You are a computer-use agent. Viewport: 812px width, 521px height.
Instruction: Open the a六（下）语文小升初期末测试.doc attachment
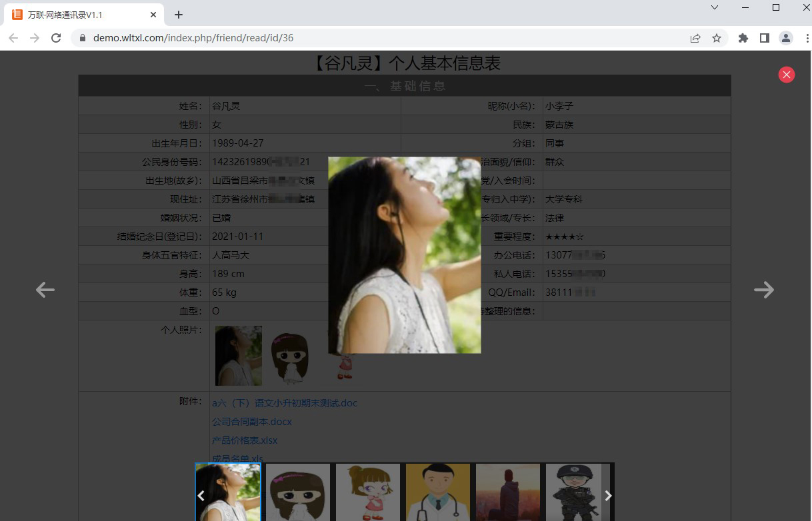tap(285, 403)
